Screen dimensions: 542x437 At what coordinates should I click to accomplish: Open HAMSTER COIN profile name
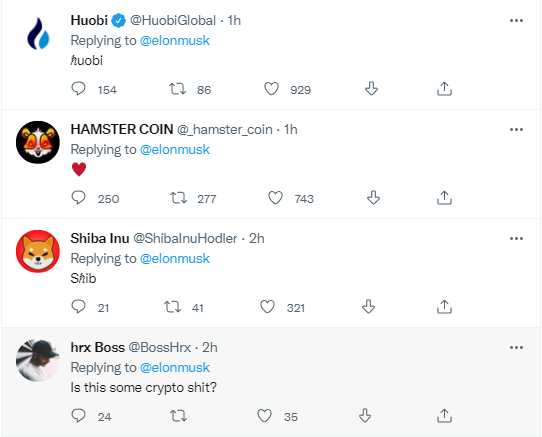(122, 129)
